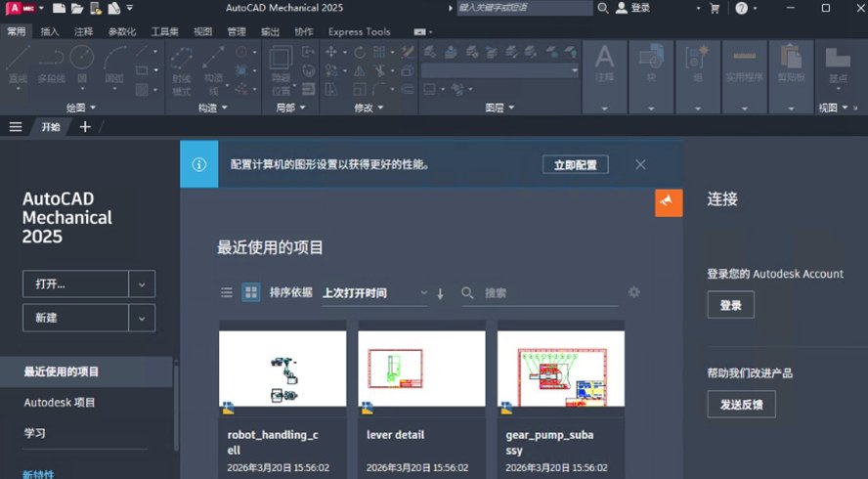
Task: Click the 立即配置 button
Action: (x=575, y=164)
